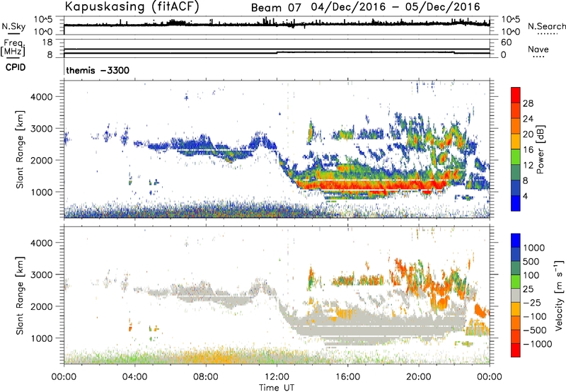Click the 4000 tick in the velocity panel
566x392 pixels.
pos(42,243)
